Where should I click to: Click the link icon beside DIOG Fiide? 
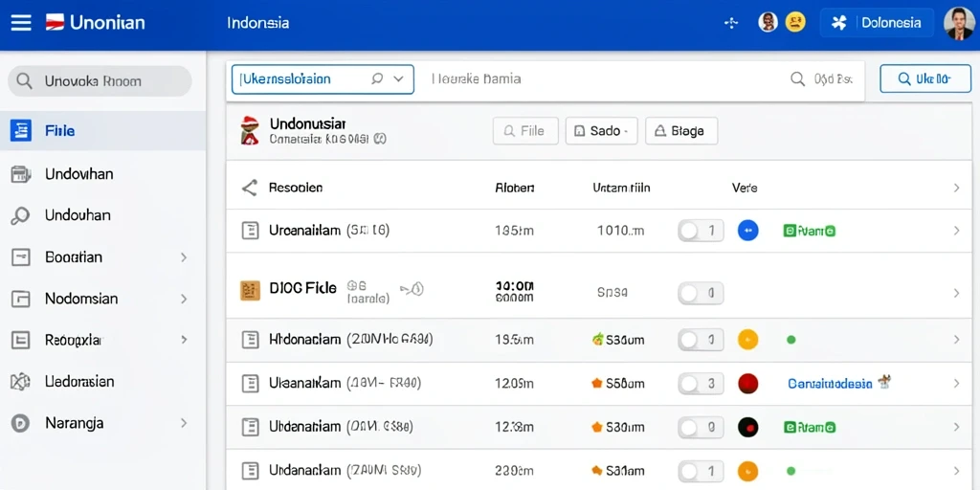(412, 289)
